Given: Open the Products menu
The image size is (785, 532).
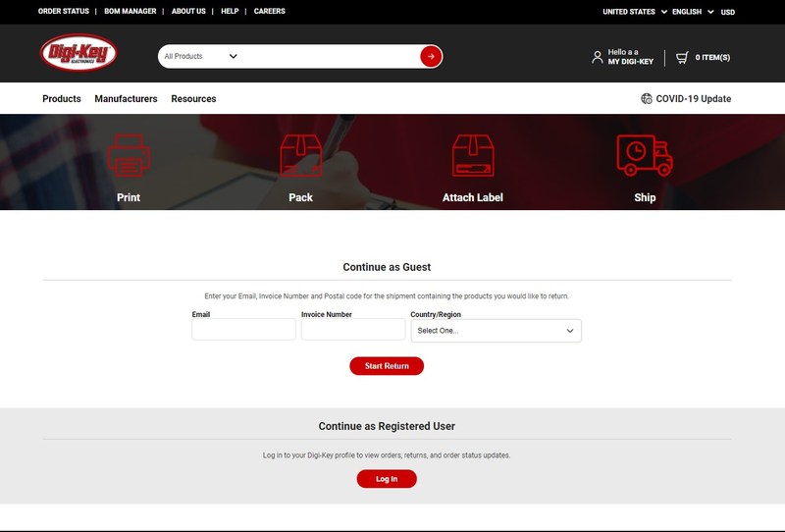Looking at the screenshot, I should (62, 99).
